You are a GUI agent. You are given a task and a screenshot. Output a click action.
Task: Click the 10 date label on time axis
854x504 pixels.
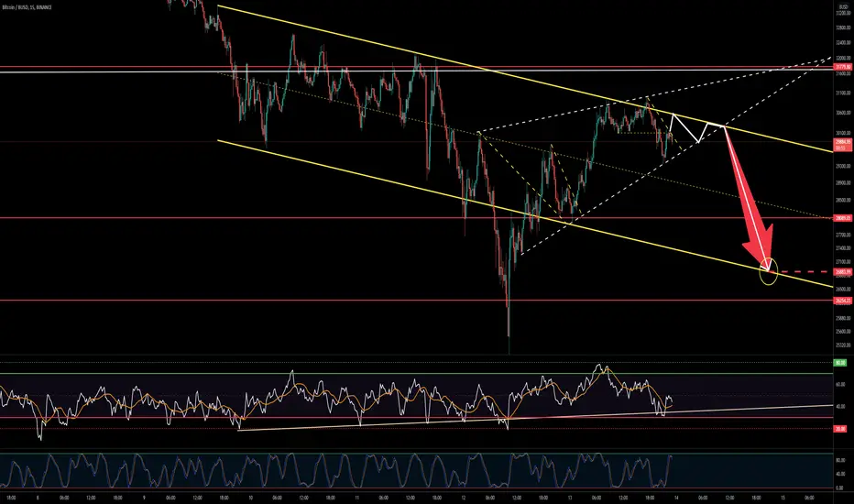[250, 498]
